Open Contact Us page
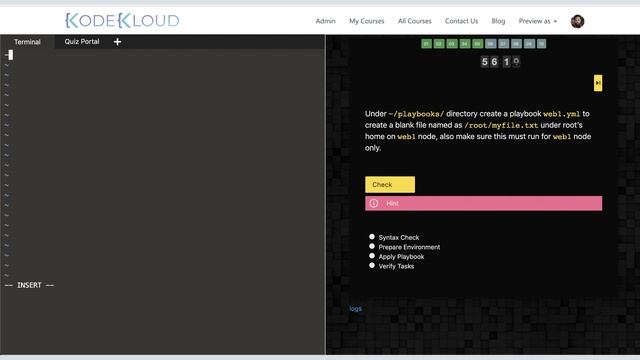Screen dimensions: 640x360 click(461, 21)
